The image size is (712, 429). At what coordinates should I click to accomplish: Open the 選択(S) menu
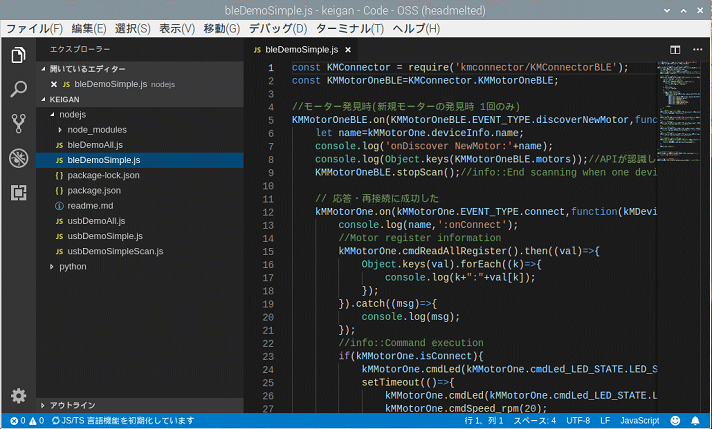(132, 29)
